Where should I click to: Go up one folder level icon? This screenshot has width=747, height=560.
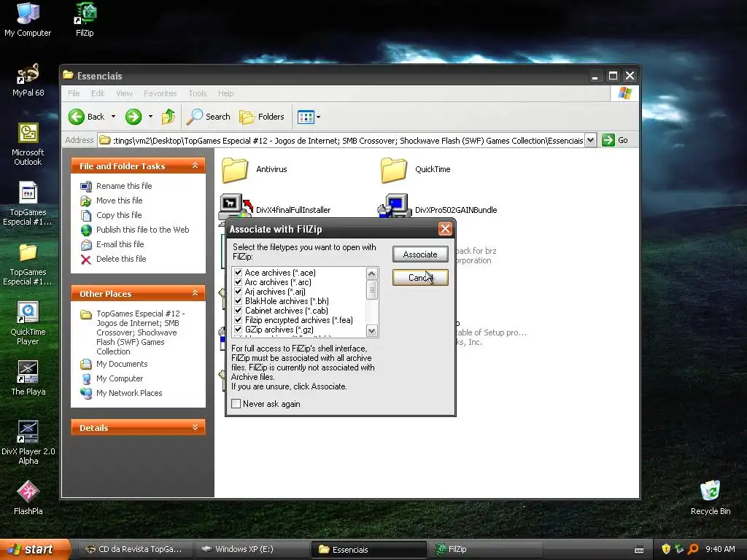coord(169,117)
